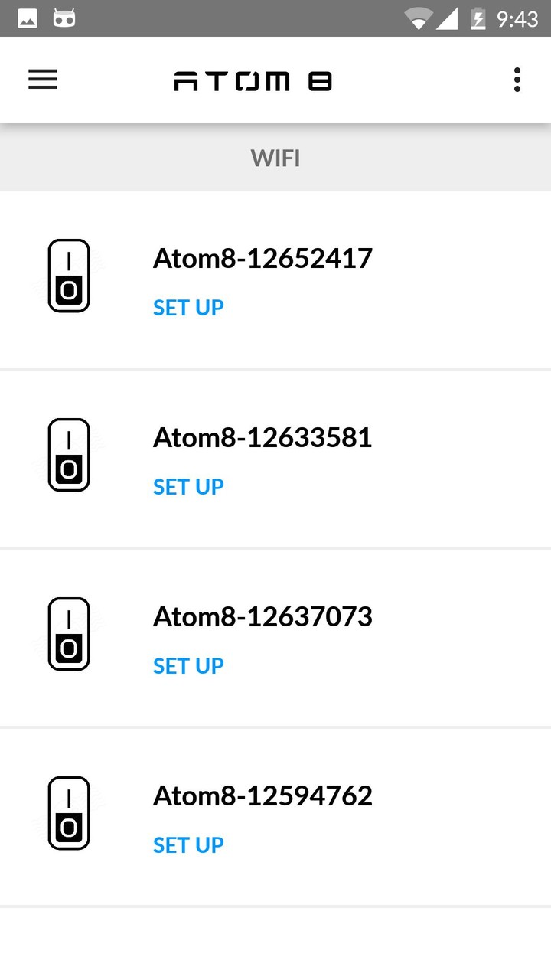551x980 pixels.
Task: Tap SET UP for Atom8-12637073
Action: (188, 665)
